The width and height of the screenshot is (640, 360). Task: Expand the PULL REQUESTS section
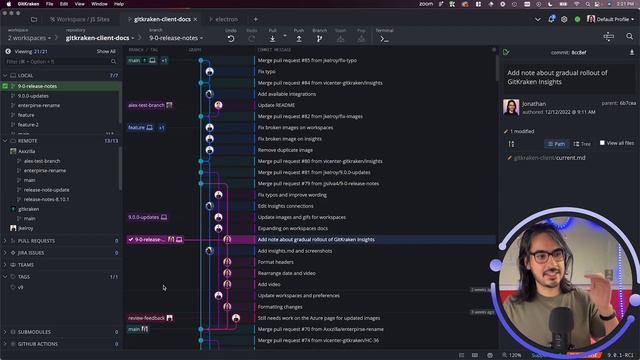coord(5,241)
